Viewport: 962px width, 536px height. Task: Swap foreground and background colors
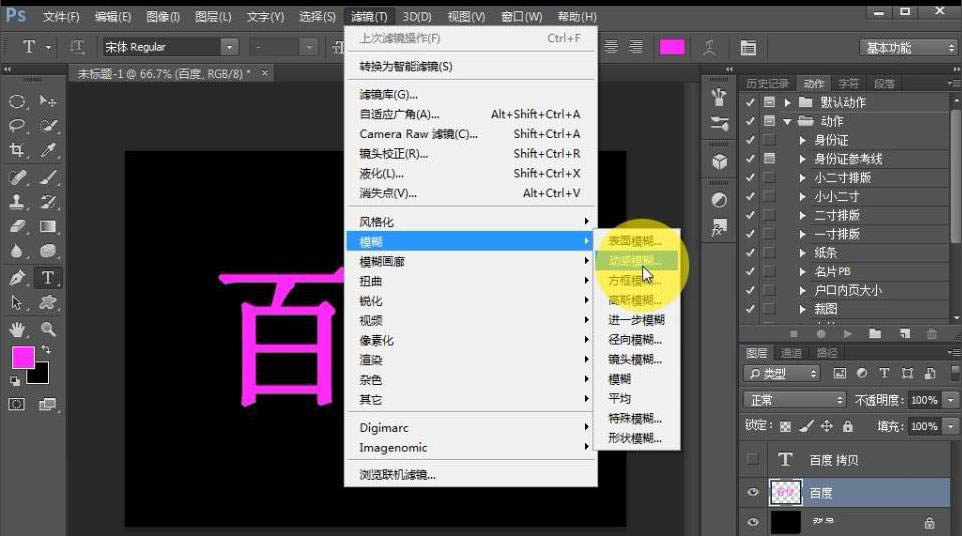(x=46, y=350)
